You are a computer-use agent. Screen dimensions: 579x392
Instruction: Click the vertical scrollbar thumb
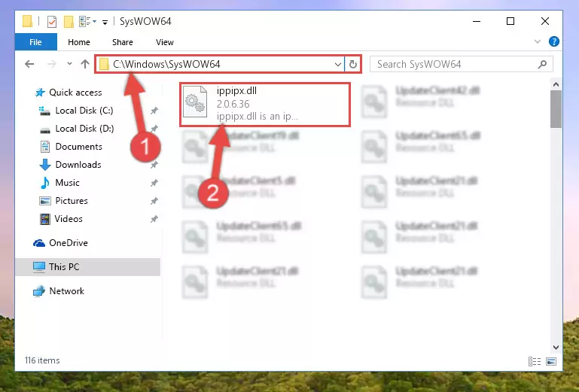[x=556, y=109]
